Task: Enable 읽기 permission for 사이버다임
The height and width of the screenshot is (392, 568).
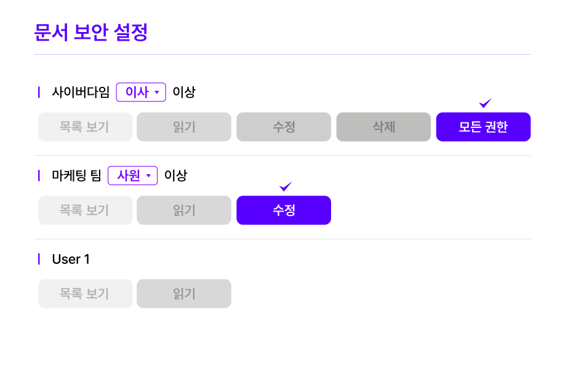Action: (184, 127)
